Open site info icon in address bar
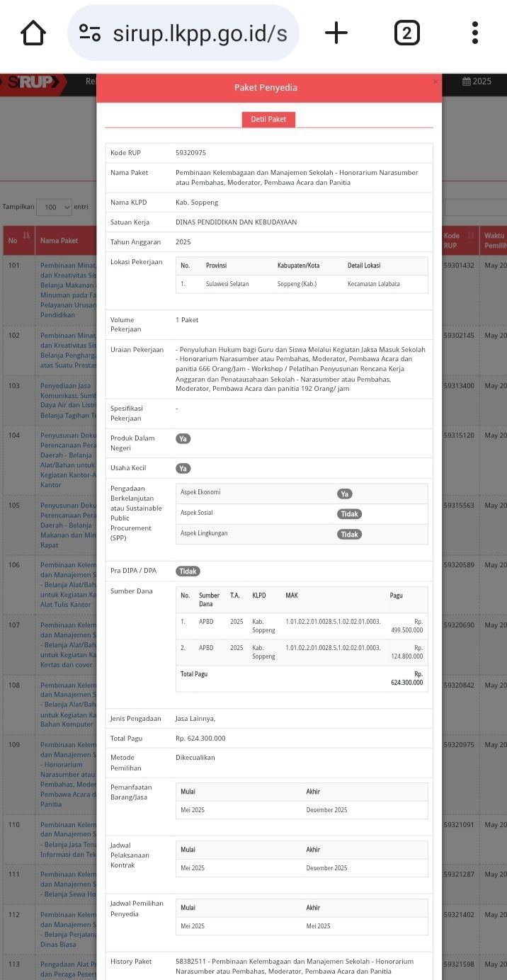 click(90, 33)
